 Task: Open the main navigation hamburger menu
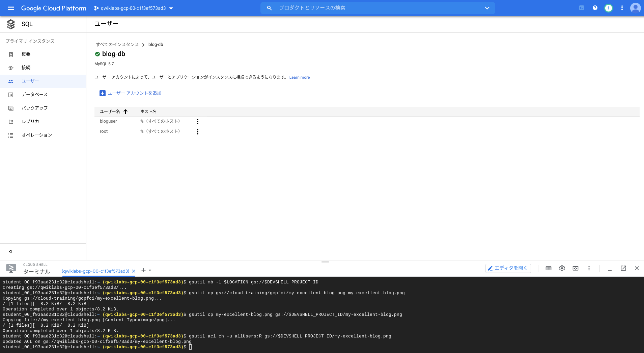coord(11,8)
